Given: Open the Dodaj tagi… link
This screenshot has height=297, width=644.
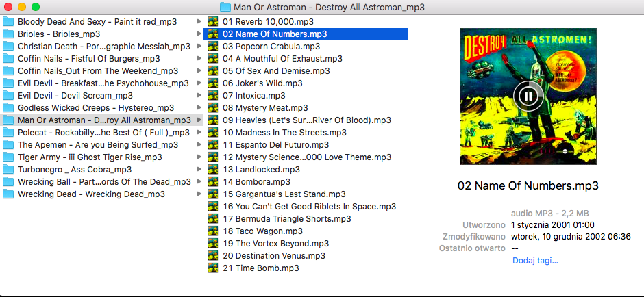Looking at the screenshot, I should pyautogui.click(x=535, y=261).
